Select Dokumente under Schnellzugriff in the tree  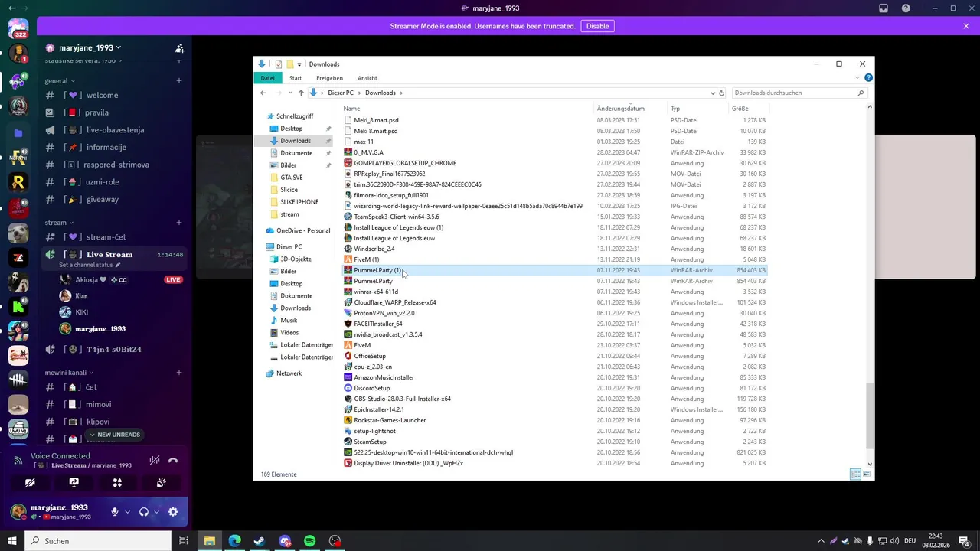click(x=296, y=153)
